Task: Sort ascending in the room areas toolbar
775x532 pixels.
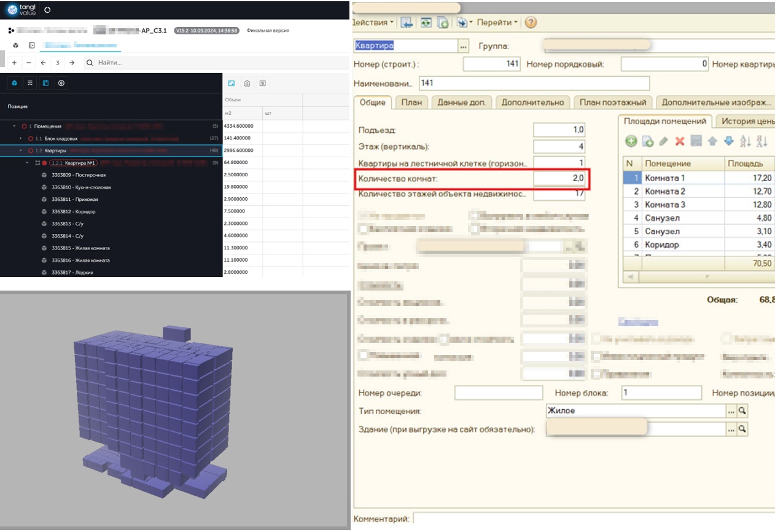Action: [x=746, y=141]
